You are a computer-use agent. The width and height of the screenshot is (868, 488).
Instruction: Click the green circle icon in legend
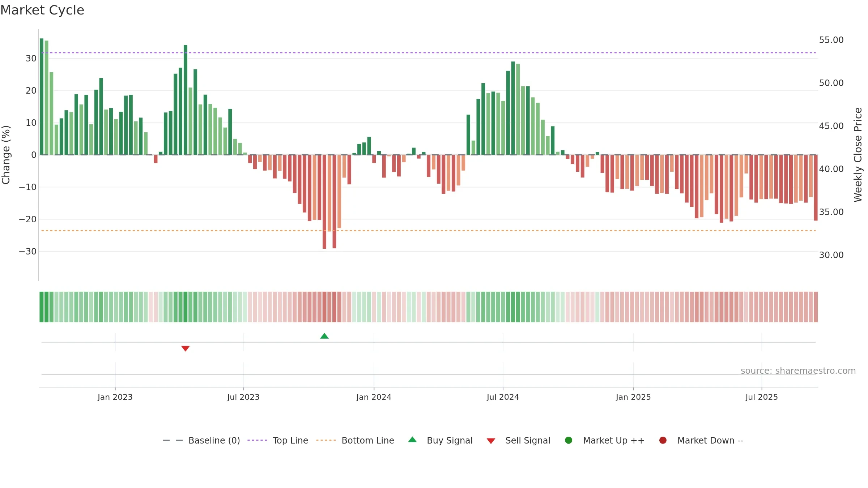click(x=569, y=440)
